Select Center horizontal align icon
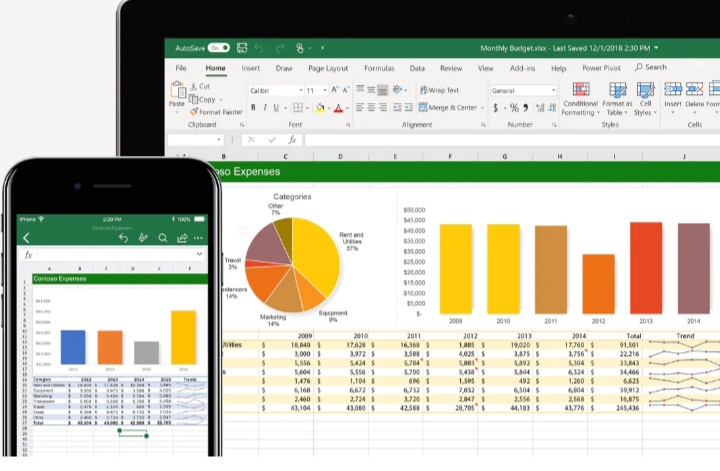720x471 pixels. click(x=371, y=107)
